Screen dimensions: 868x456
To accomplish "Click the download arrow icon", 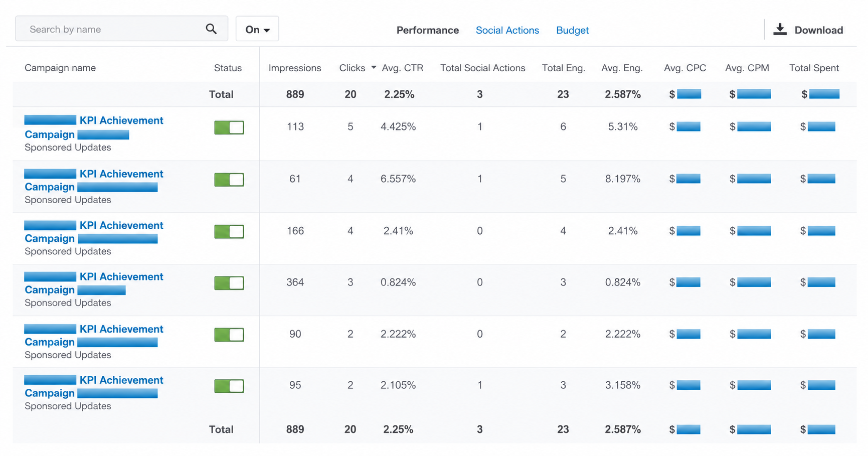I will 780,30.
